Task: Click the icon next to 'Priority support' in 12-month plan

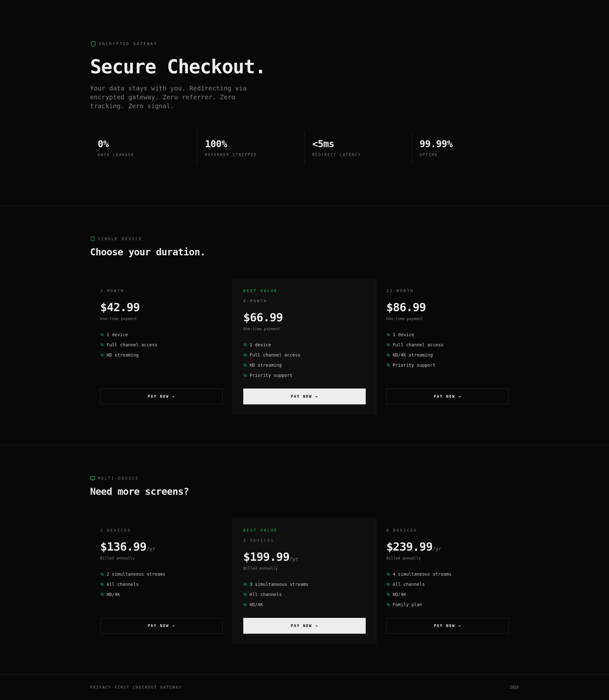Action: click(388, 365)
